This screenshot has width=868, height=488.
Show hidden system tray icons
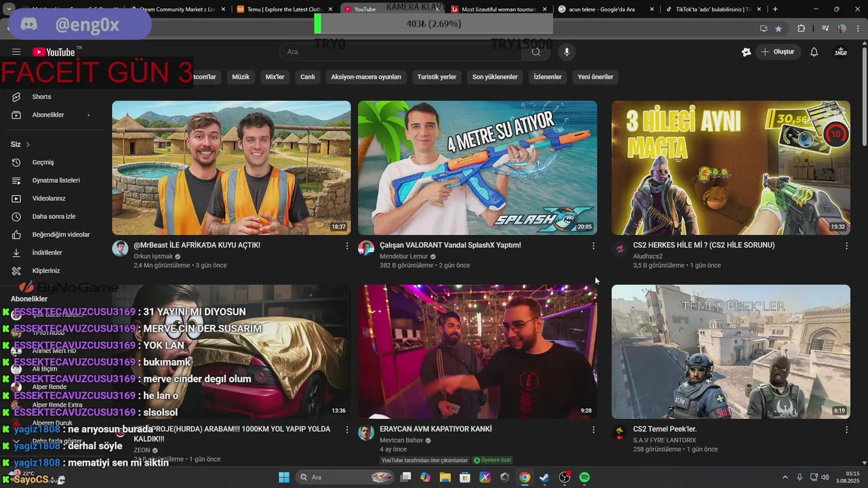785,477
